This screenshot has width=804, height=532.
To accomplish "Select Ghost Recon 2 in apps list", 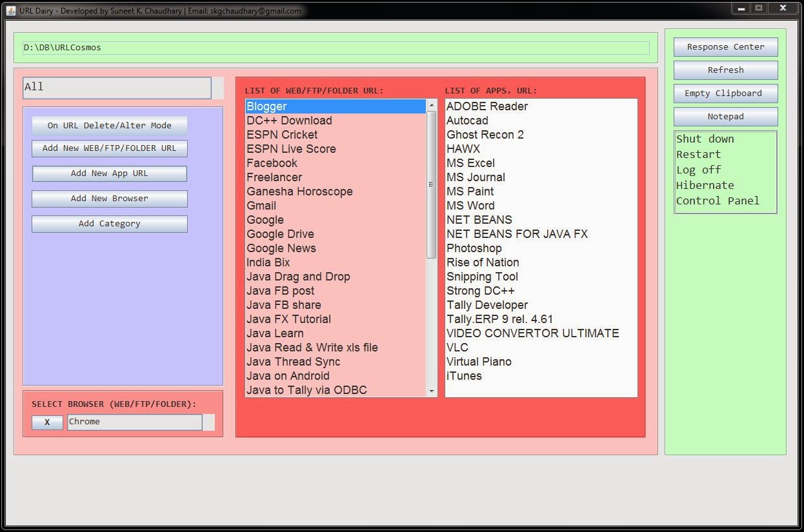I will 541,135.
